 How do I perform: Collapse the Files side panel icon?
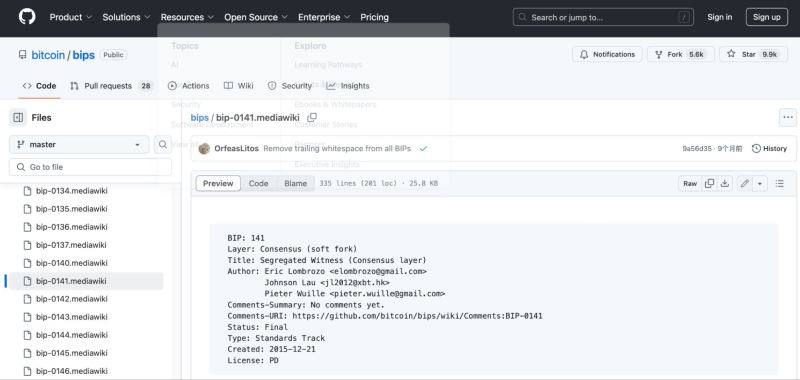pyautogui.click(x=18, y=118)
